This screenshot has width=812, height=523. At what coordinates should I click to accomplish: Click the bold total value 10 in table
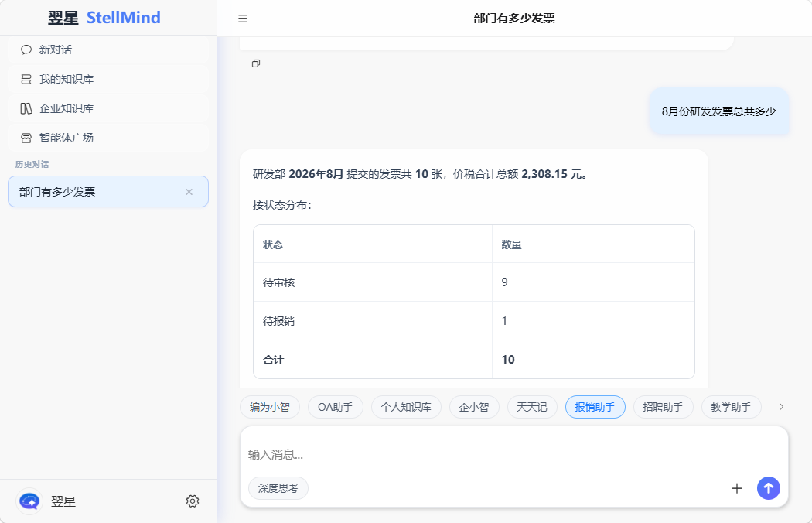pos(508,360)
